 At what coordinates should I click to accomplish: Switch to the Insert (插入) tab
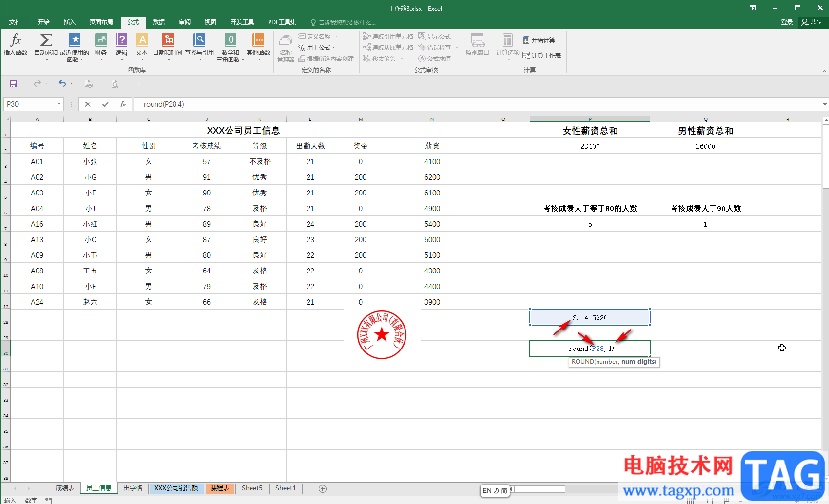coord(70,22)
